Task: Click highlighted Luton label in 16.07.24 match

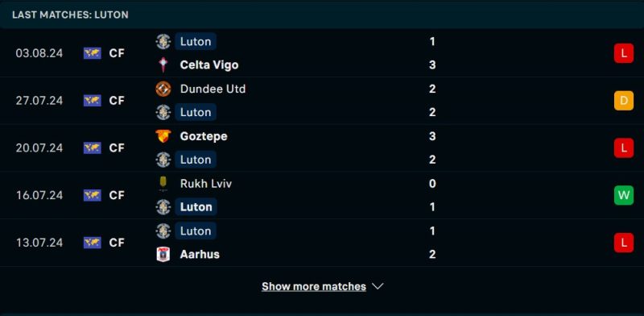Action: pyautogui.click(x=196, y=207)
